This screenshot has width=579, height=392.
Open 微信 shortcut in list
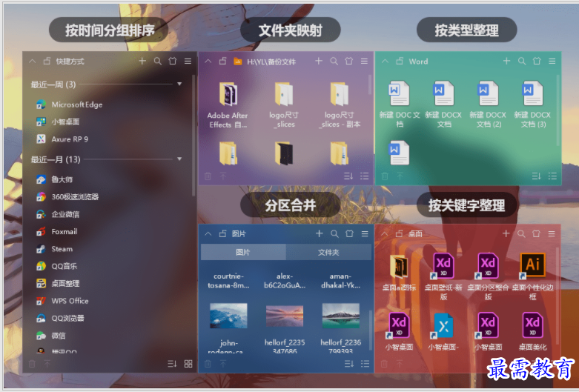(x=51, y=336)
